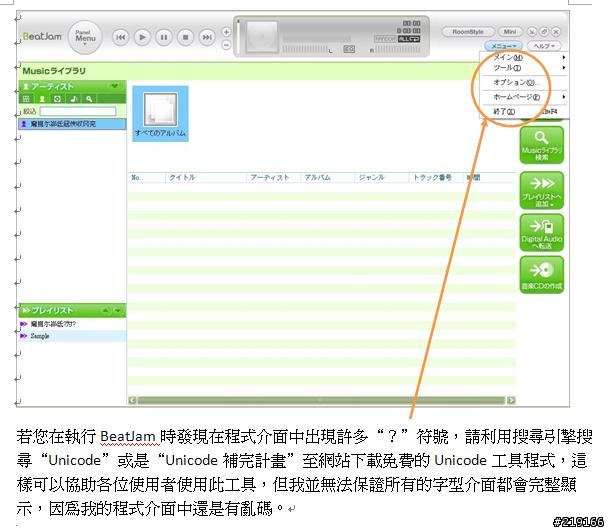Open the ヘルプ dropdown menu

pyautogui.click(x=544, y=46)
